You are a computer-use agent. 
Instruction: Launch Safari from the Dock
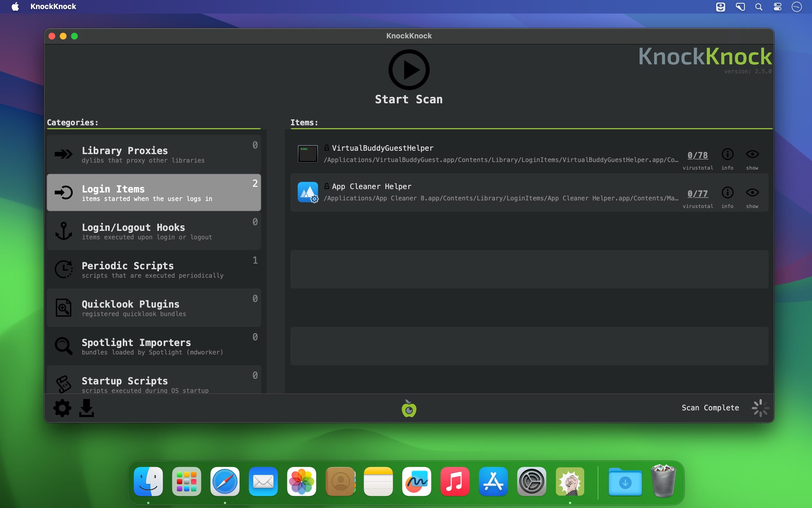pyautogui.click(x=225, y=481)
